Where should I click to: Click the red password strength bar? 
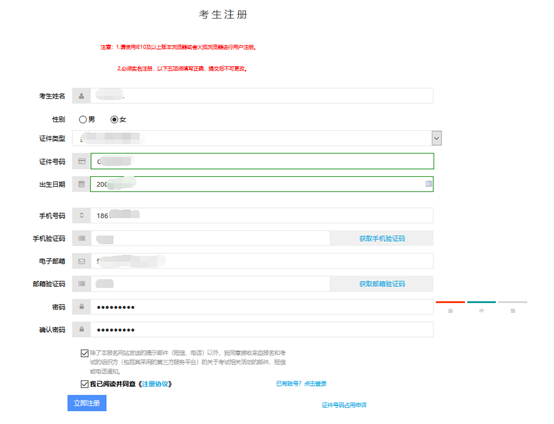tap(450, 302)
